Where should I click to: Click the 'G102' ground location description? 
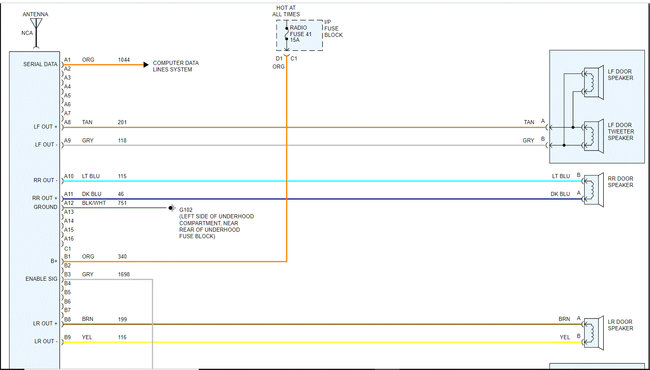click(216, 223)
